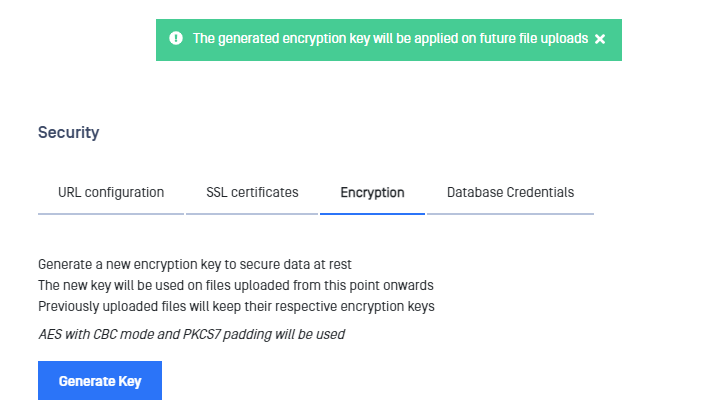The height and width of the screenshot is (409, 712).
Task: Click the italic AES with CBC mode note
Action: click(x=192, y=335)
